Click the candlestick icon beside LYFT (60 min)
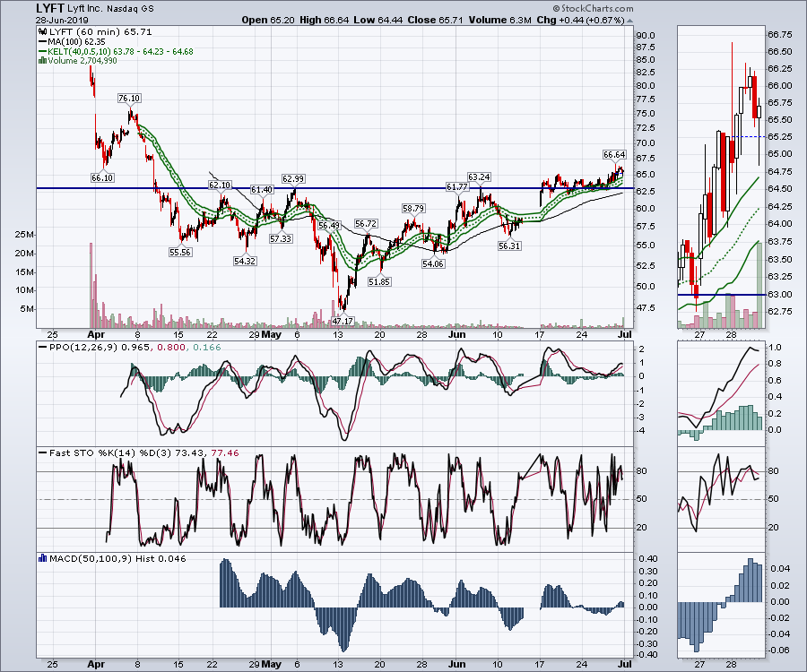 click(42, 32)
